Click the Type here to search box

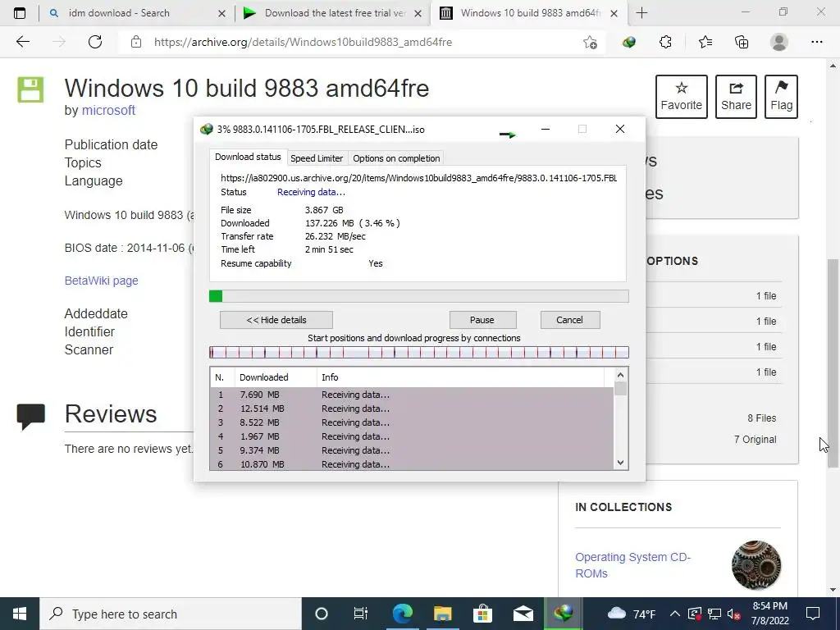tap(171, 614)
